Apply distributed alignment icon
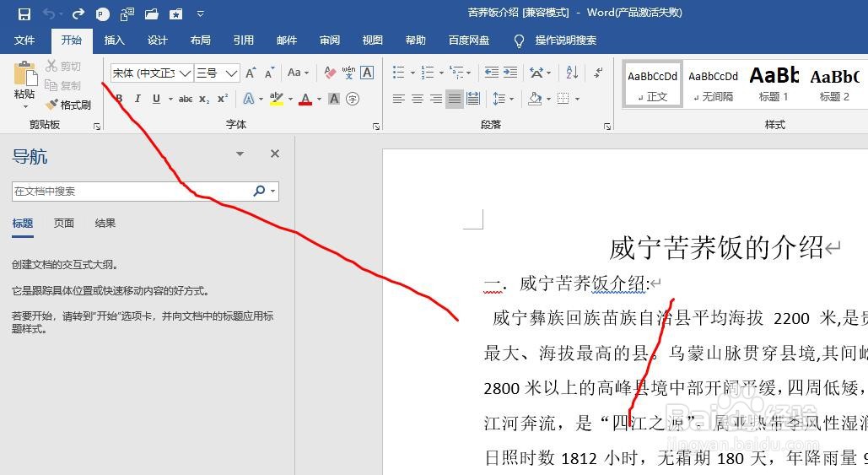 pyautogui.click(x=473, y=99)
